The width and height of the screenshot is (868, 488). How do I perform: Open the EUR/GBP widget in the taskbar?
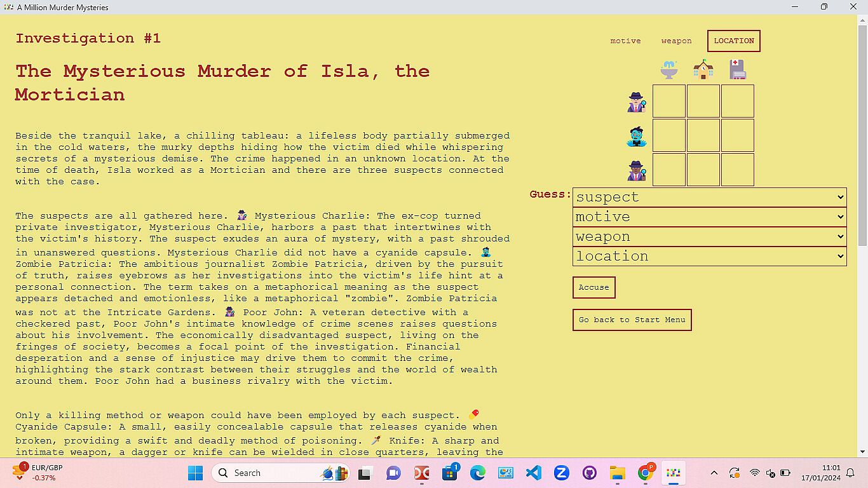coord(38,473)
